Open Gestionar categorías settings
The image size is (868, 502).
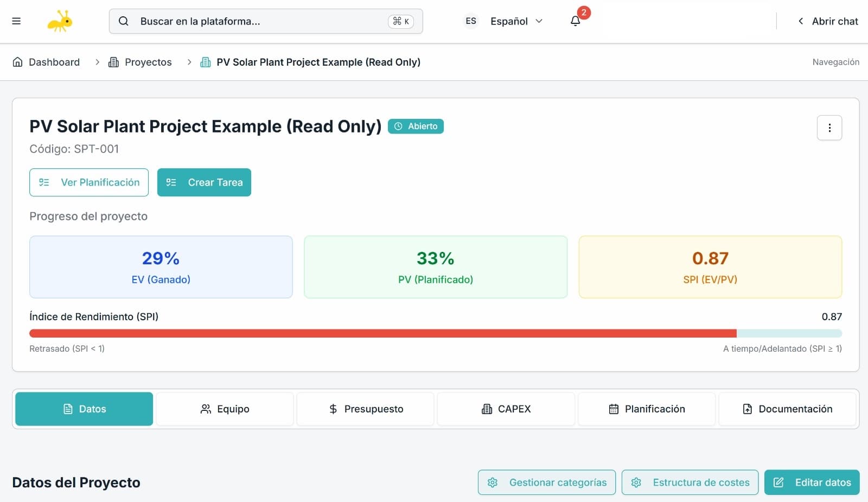coord(546,482)
